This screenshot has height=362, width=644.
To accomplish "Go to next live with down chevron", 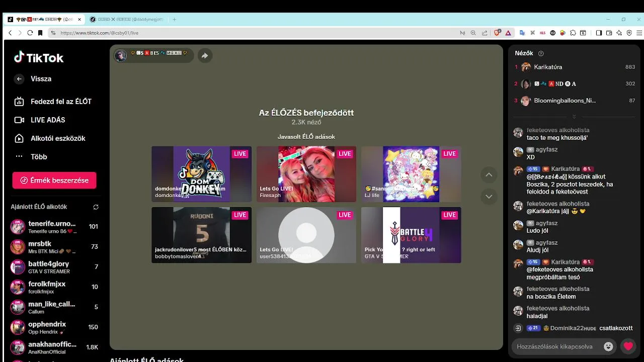I will click(489, 197).
